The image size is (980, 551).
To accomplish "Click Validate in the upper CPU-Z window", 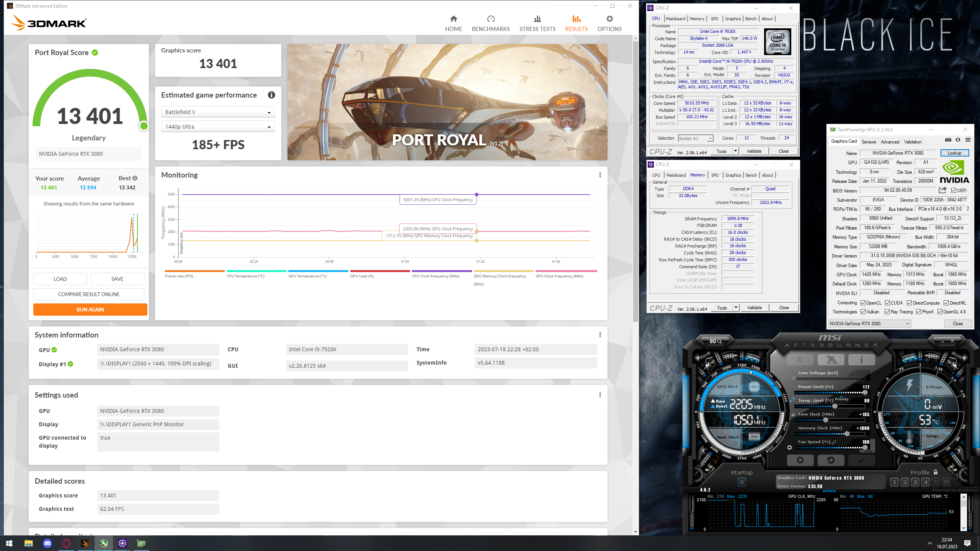I will pos(754,151).
